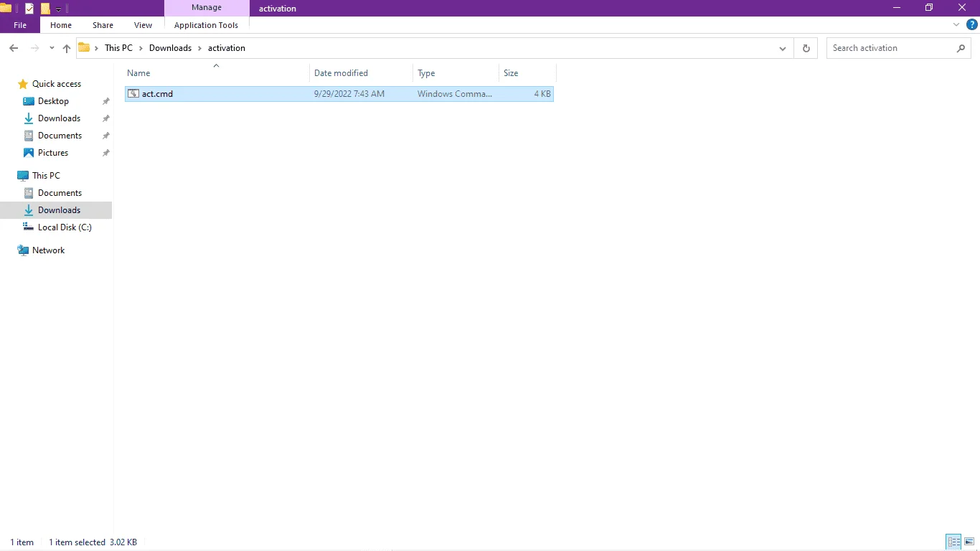The height and width of the screenshot is (551, 980).
Task: Click the Quick access star icon
Action: pos(23,84)
